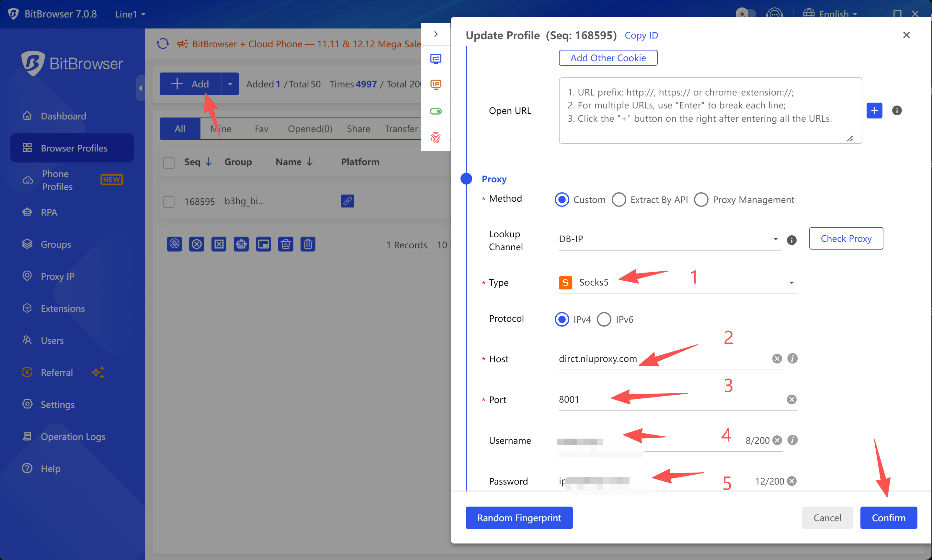Image resolution: width=932 pixels, height=560 pixels.
Task: Click the trash delete icon in batch toolbar
Action: pos(308,244)
